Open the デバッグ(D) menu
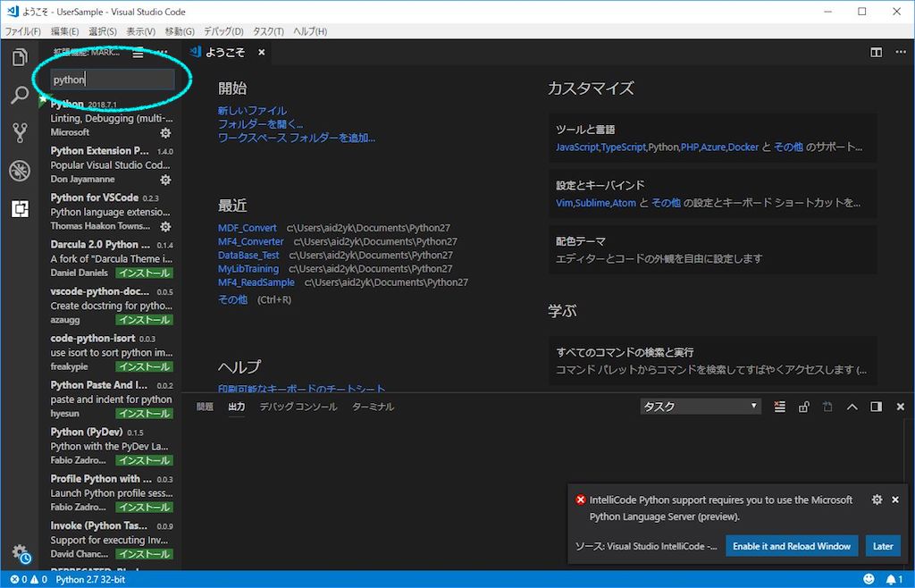Viewport: 915px width, 588px height. 223,31
